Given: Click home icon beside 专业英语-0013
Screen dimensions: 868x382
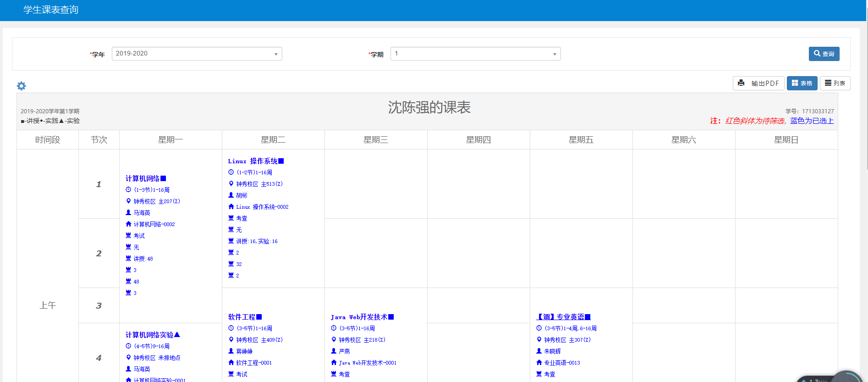Looking at the screenshot, I should 539,362.
